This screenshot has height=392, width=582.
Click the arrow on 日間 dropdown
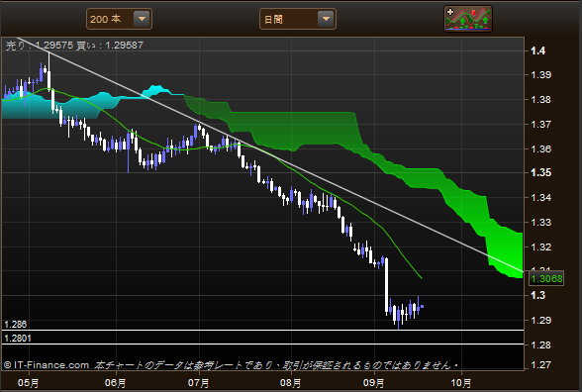click(326, 19)
